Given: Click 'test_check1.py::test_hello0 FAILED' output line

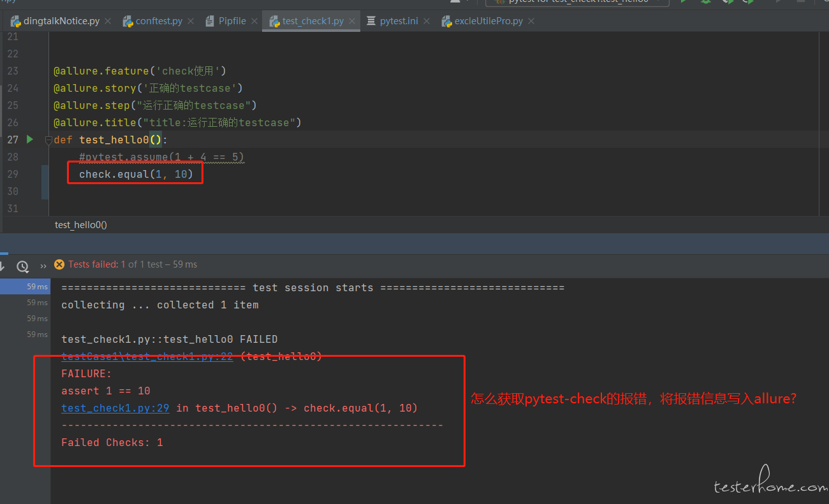Looking at the screenshot, I should (x=170, y=339).
